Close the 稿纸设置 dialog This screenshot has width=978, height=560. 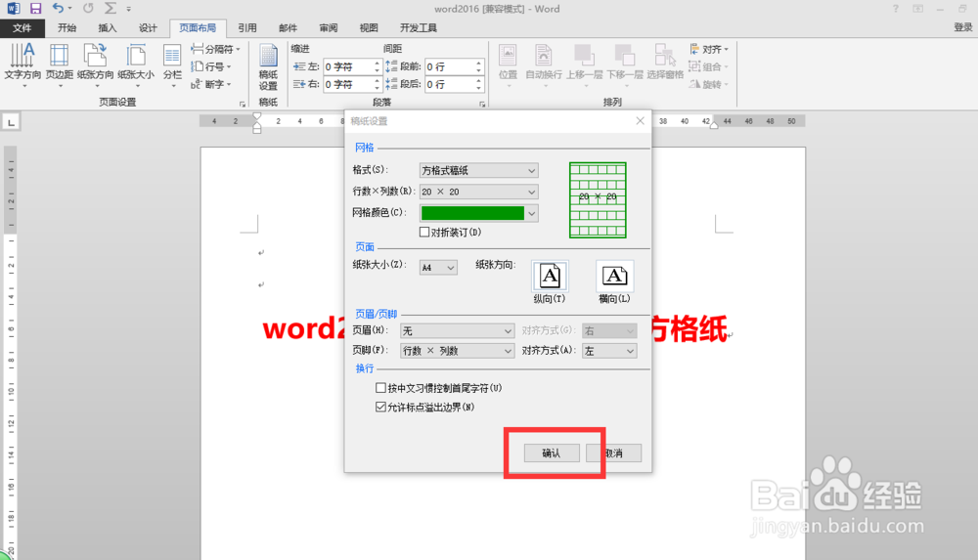click(640, 120)
